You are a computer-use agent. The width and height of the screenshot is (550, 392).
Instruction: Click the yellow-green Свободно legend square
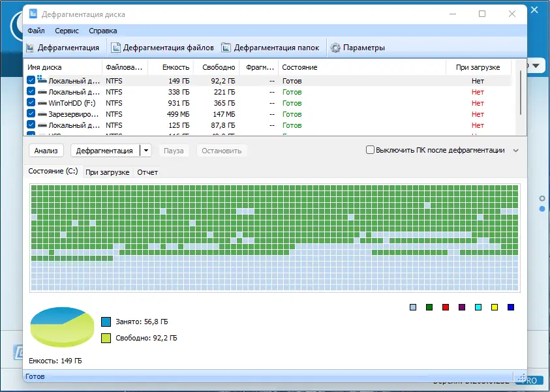[106, 338]
